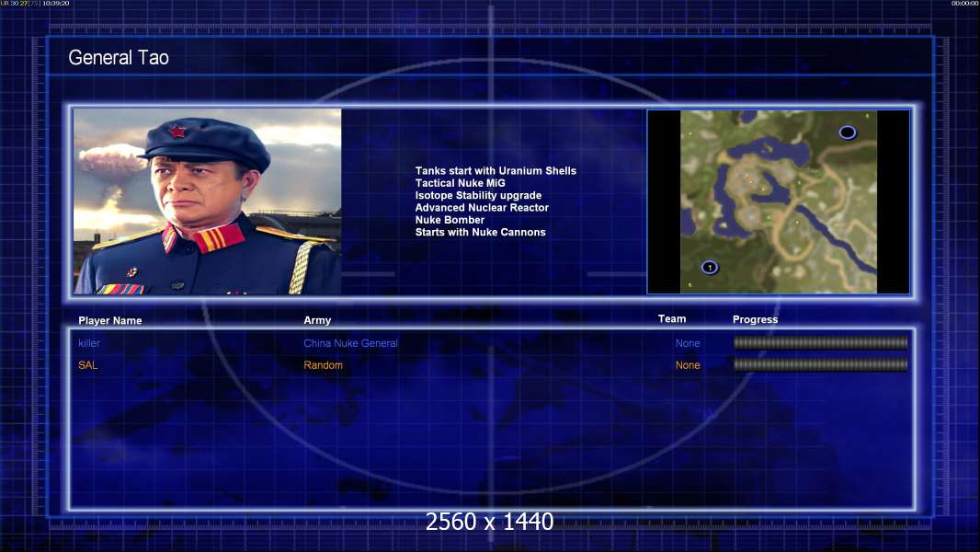Click SAL's loading progress bar
This screenshot has height=552, width=980.
tap(821, 364)
